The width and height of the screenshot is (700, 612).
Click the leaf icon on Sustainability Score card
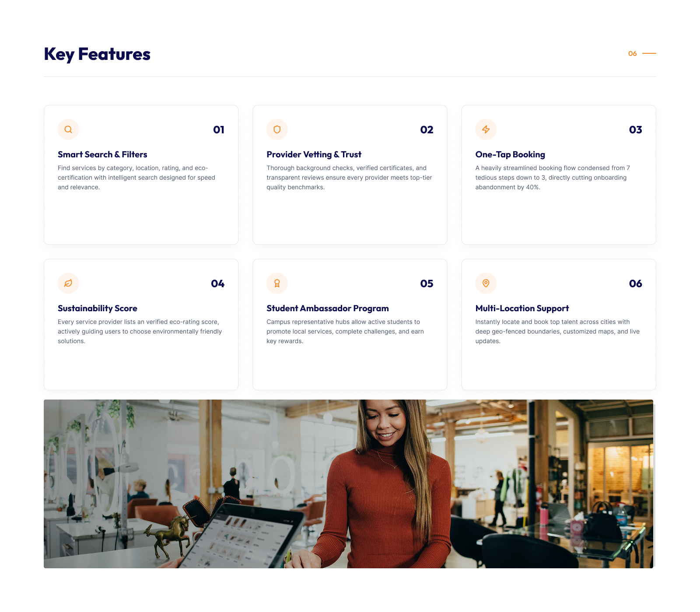(68, 283)
